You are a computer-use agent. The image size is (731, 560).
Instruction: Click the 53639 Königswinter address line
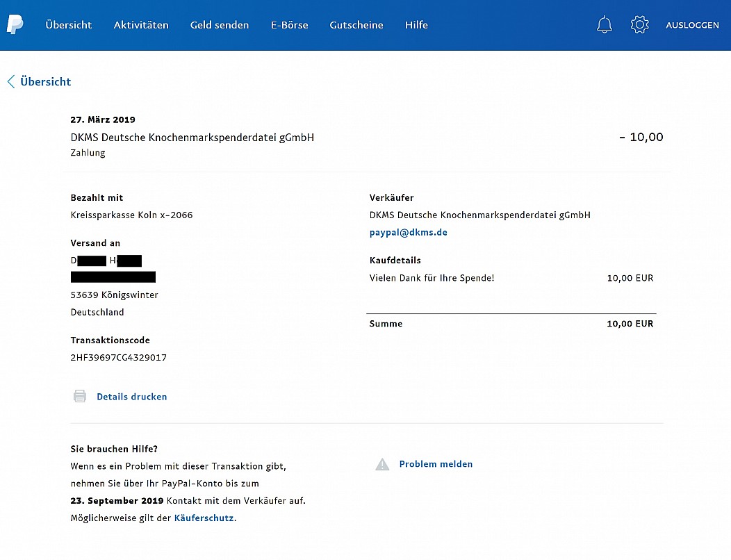pos(114,295)
